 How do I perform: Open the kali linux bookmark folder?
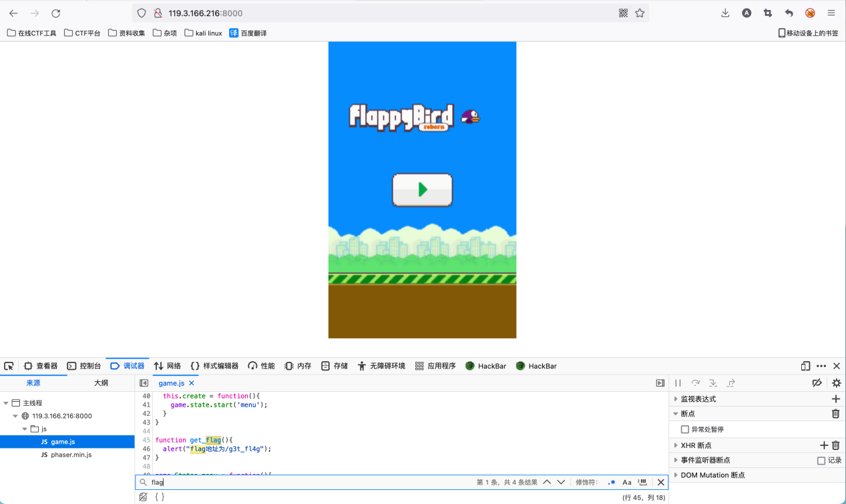204,33
